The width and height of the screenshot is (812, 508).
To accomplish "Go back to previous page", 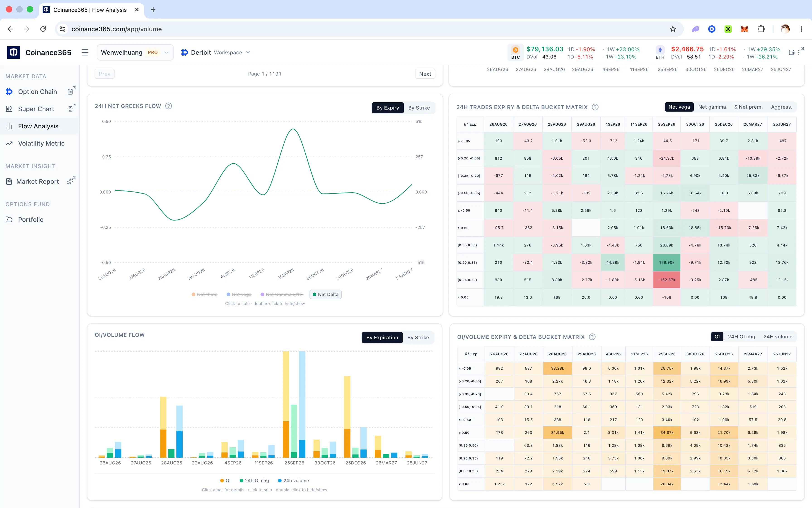I will [10, 29].
